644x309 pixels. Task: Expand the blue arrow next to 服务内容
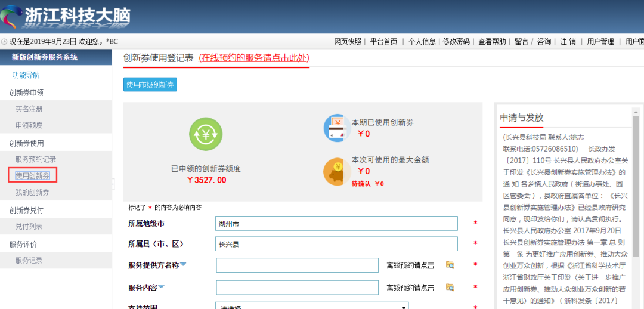(161, 286)
